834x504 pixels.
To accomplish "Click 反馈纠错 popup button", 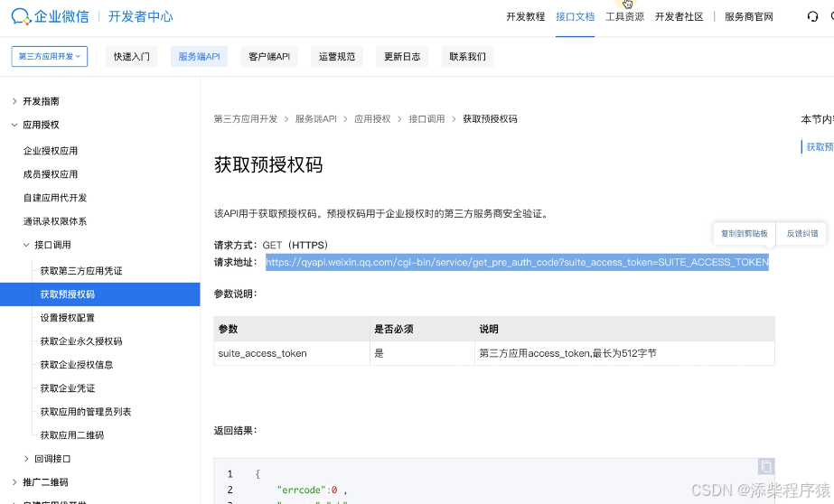I will pos(802,233).
